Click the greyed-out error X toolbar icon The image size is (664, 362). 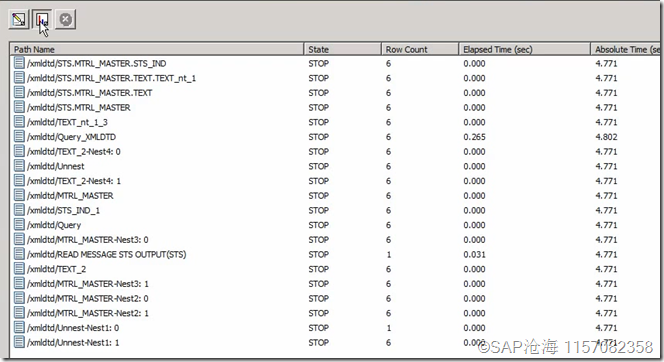click(65, 19)
